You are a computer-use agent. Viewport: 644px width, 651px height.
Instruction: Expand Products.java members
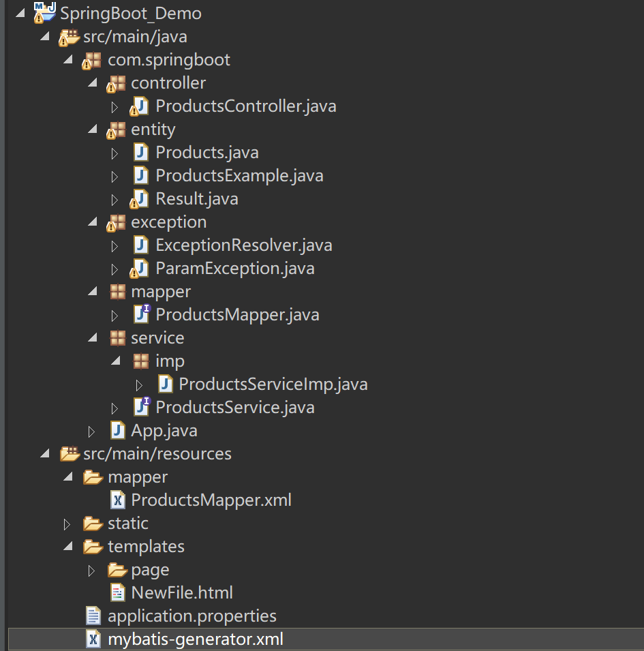(115, 153)
